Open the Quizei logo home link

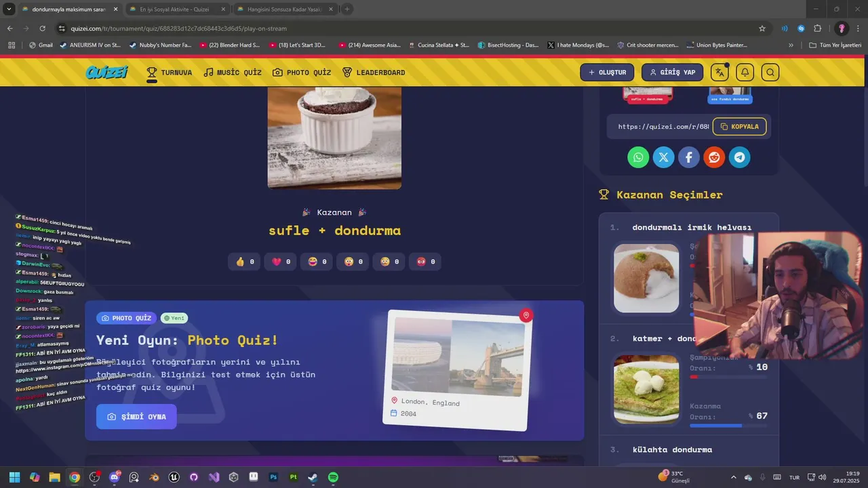(x=106, y=72)
